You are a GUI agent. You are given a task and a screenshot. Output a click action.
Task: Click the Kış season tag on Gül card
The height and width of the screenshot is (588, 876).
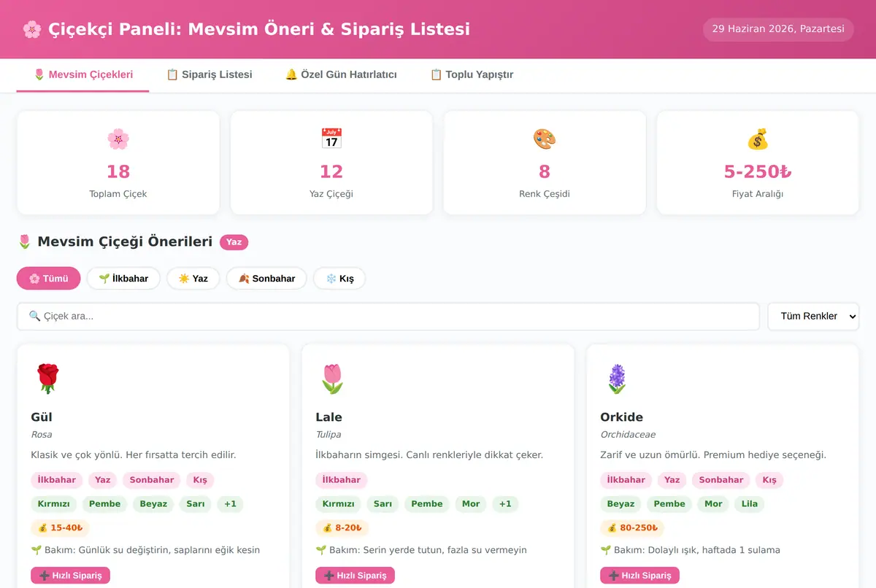[201, 480]
